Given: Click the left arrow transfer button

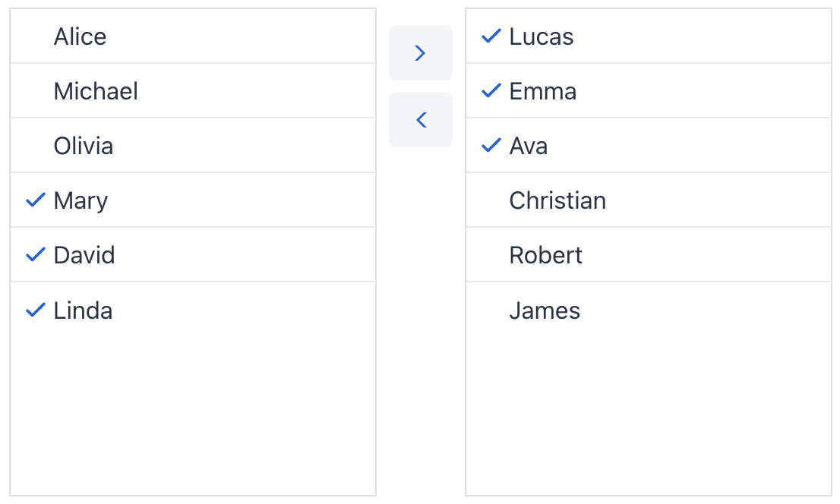Looking at the screenshot, I should tap(420, 120).
